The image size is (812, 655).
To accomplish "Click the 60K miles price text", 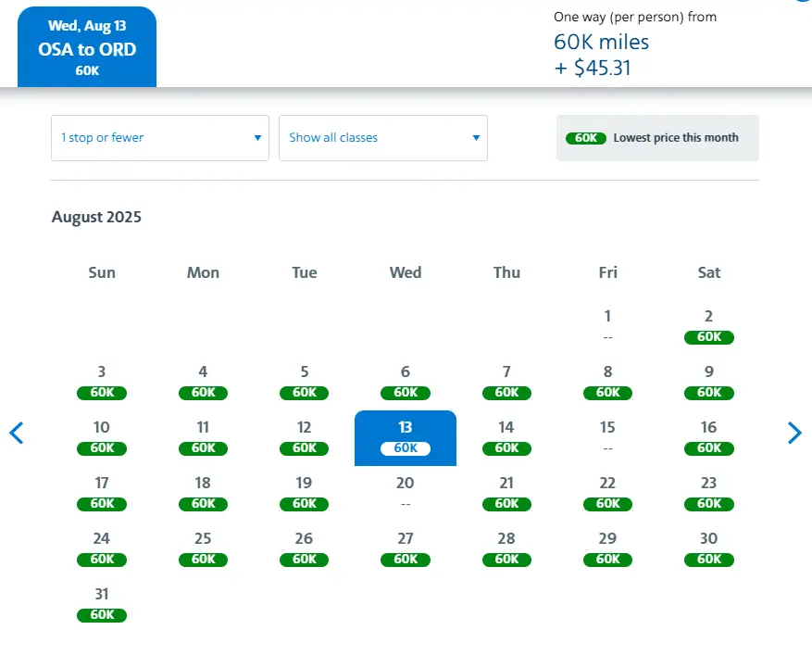I will click(601, 42).
